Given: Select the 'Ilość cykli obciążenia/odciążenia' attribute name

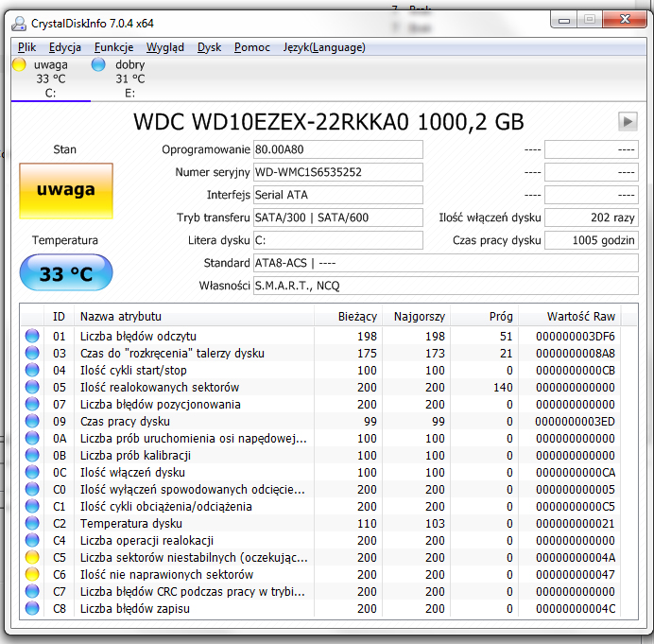Looking at the screenshot, I should [166, 506].
